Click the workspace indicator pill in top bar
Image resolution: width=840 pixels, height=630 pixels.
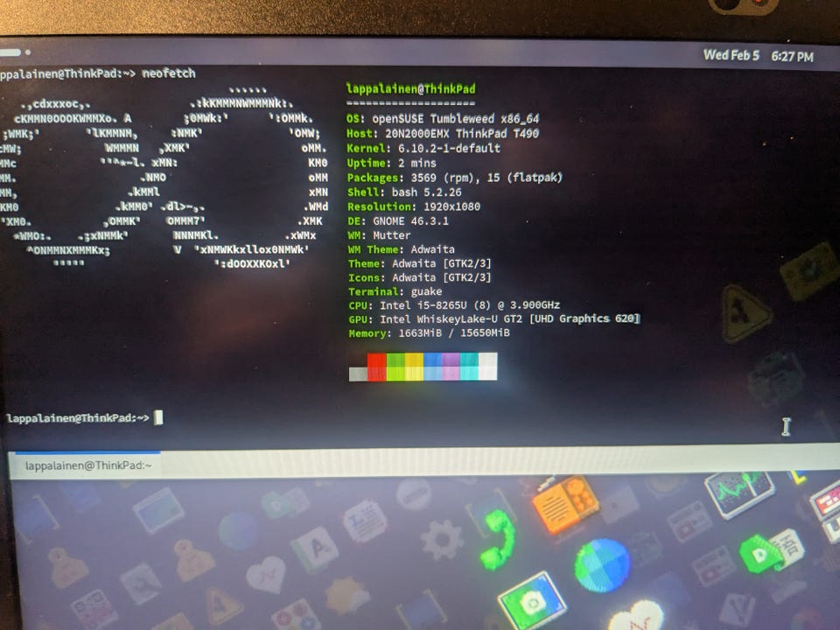click(x=10, y=52)
